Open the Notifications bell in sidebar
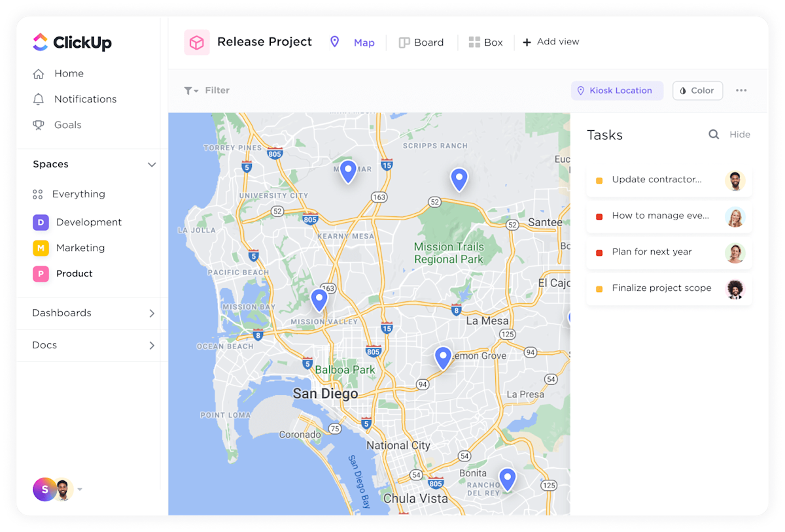This screenshot has height=532, width=785. (86, 99)
